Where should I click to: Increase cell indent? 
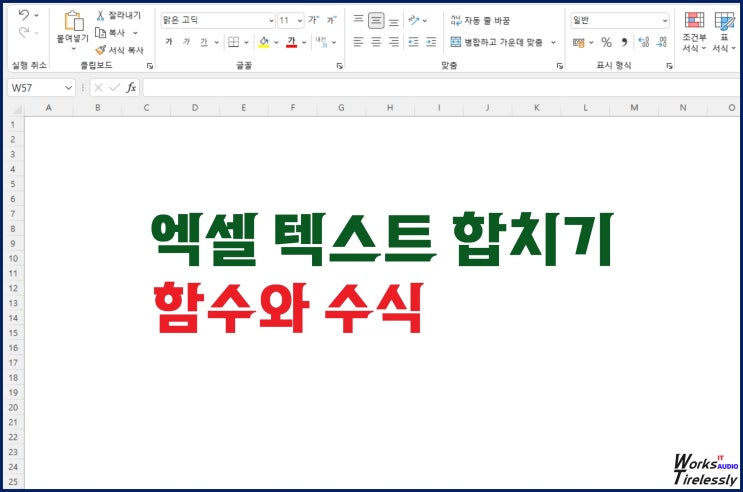(431, 42)
